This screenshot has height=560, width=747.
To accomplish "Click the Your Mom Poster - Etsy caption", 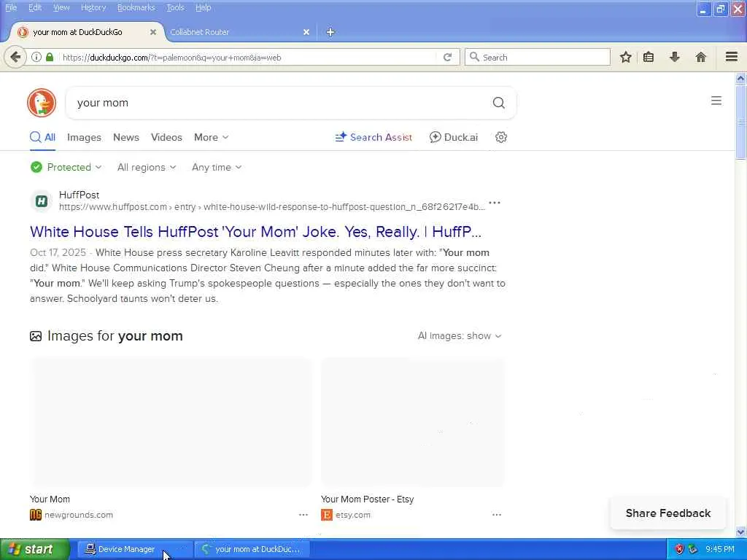I will pyautogui.click(x=368, y=499).
